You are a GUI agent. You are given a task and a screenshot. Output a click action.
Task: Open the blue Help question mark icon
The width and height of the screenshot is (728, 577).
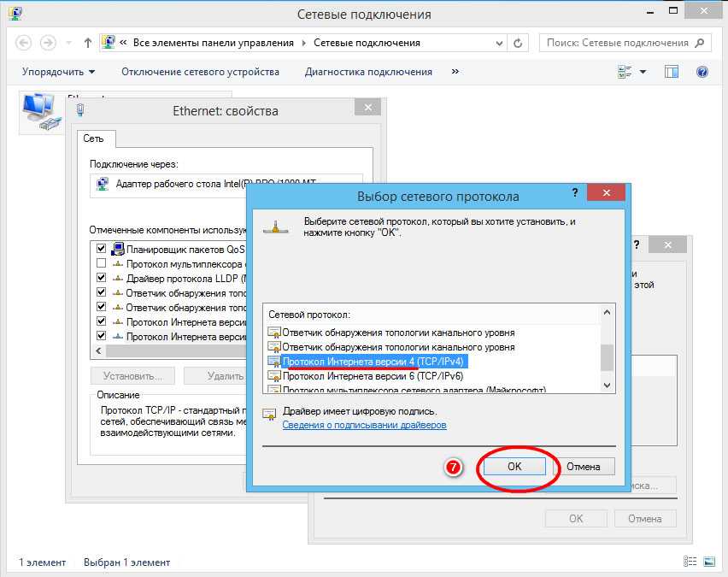click(x=702, y=72)
